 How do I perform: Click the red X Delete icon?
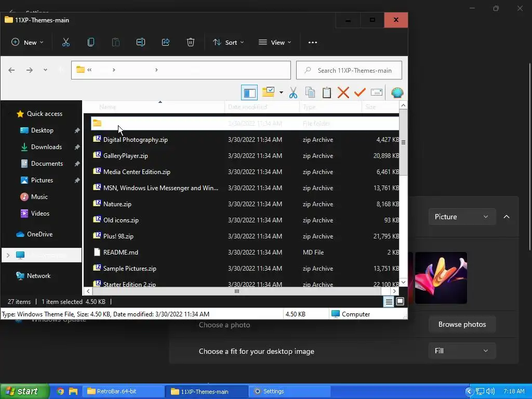[343, 92]
